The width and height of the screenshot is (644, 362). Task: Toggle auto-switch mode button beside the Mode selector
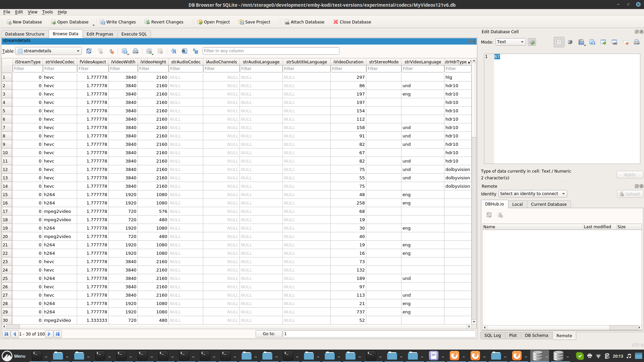[x=532, y=42]
